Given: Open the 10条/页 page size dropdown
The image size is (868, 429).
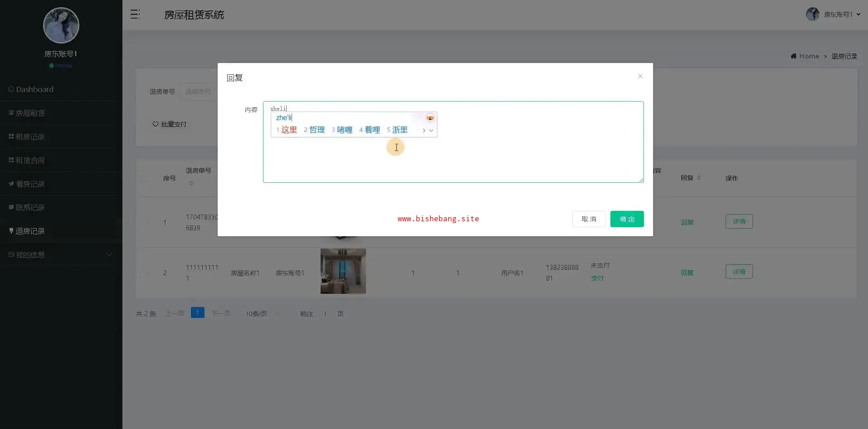Looking at the screenshot, I should (263, 314).
